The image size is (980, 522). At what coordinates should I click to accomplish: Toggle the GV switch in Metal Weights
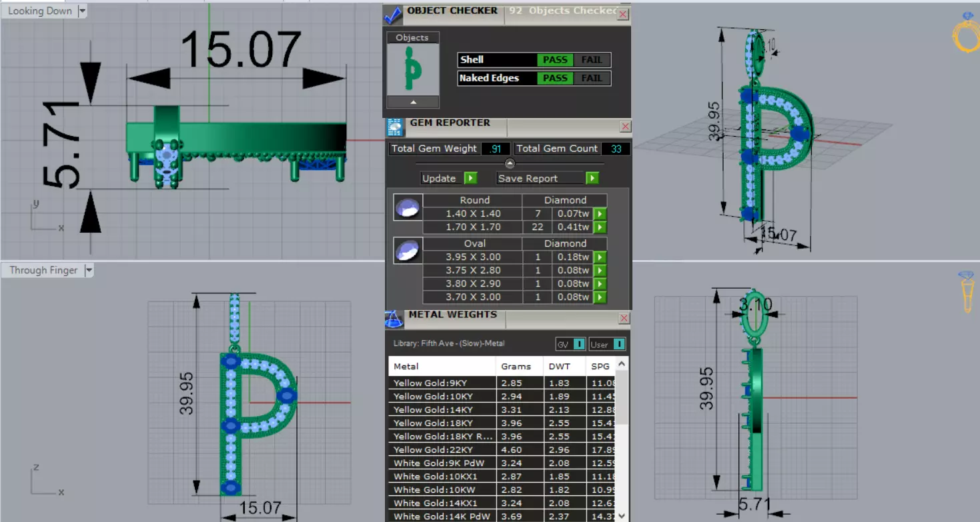pos(579,344)
